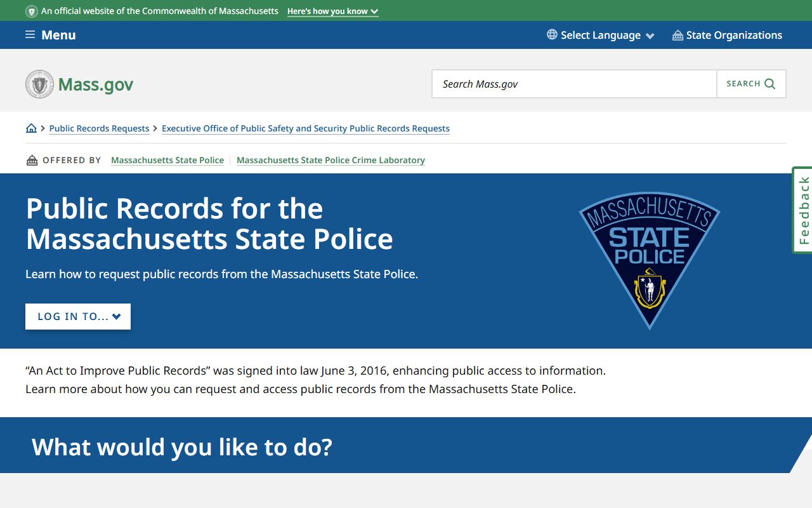
Task: Click the An Act to Improve Public Records paragraph
Action: (315, 380)
